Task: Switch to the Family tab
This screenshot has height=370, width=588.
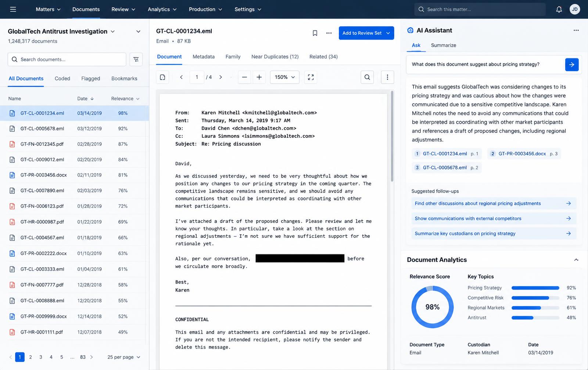Action: pos(233,57)
